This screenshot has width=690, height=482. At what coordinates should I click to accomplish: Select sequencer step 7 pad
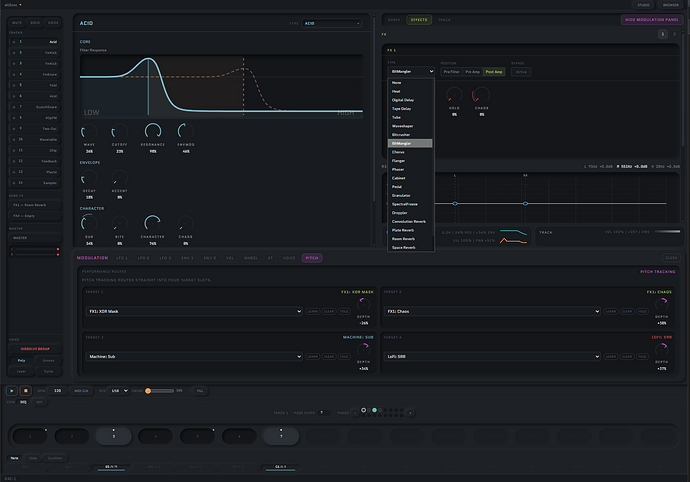tap(281, 436)
